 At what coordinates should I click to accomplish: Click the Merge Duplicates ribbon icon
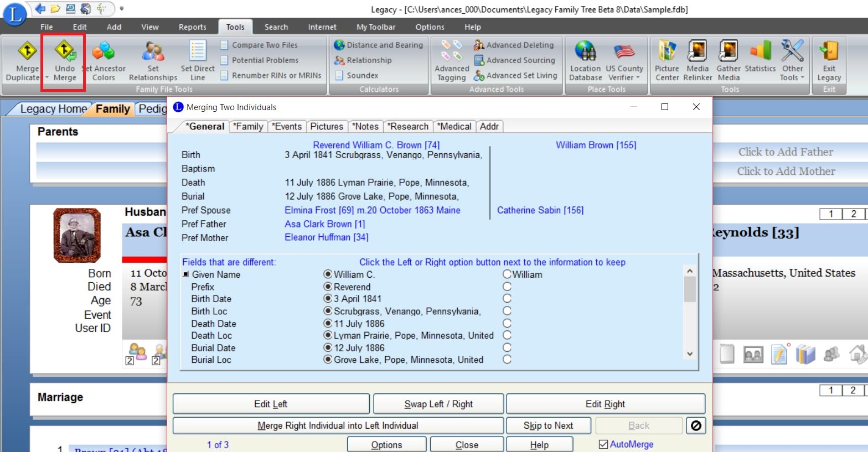[27, 51]
